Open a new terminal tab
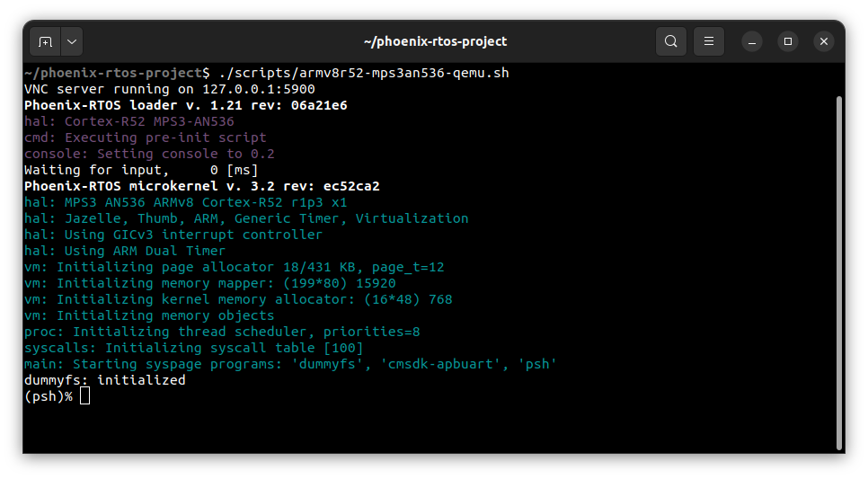 tap(45, 41)
